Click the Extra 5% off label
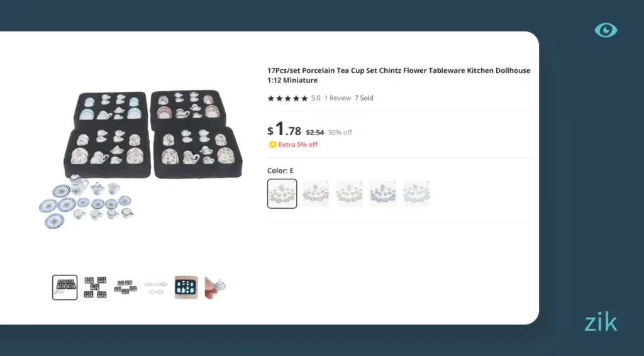The height and width of the screenshot is (356, 644). [298, 145]
